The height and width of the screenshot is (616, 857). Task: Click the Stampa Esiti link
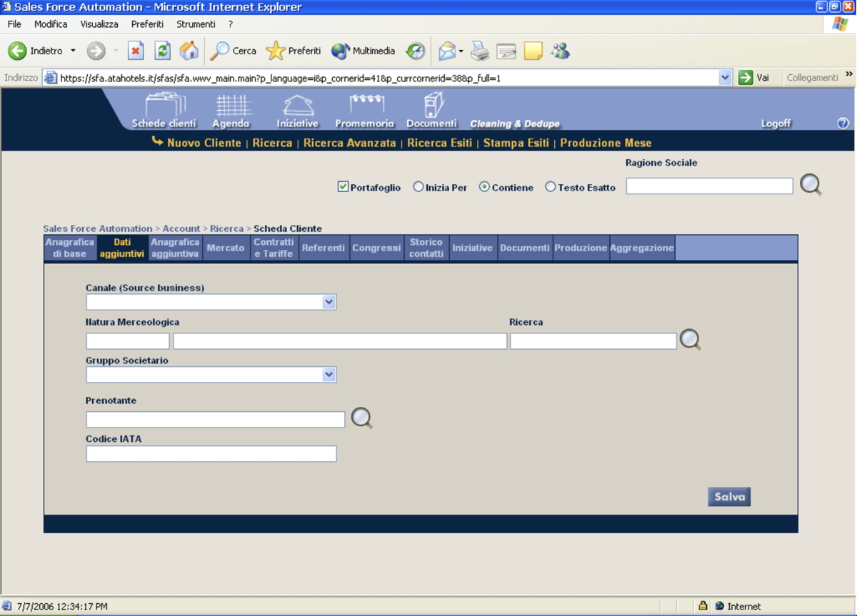click(516, 143)
